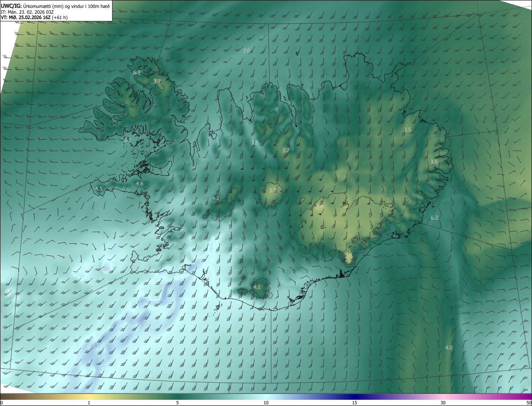Click the 6.1 value on the Westfjords

point(137,73)
